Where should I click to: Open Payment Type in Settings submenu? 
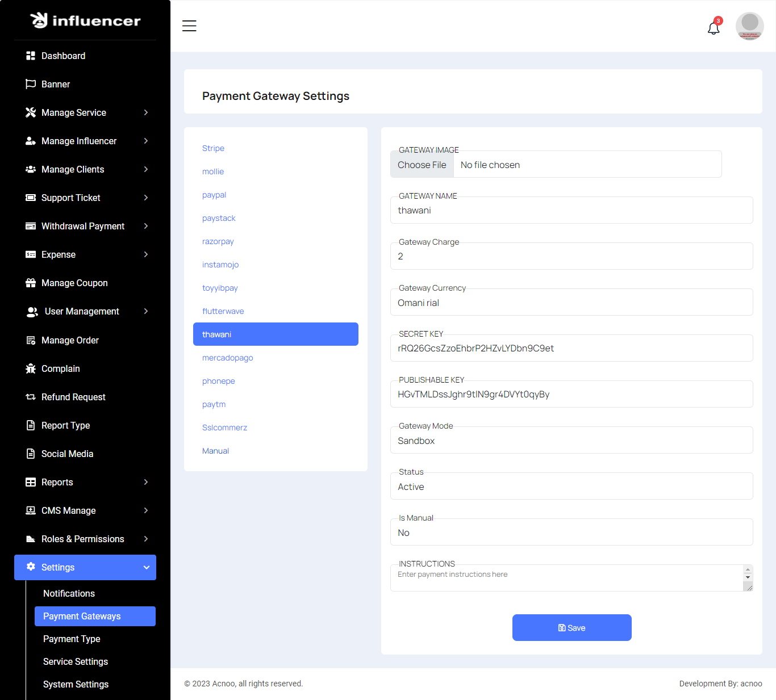pos(72,639)
